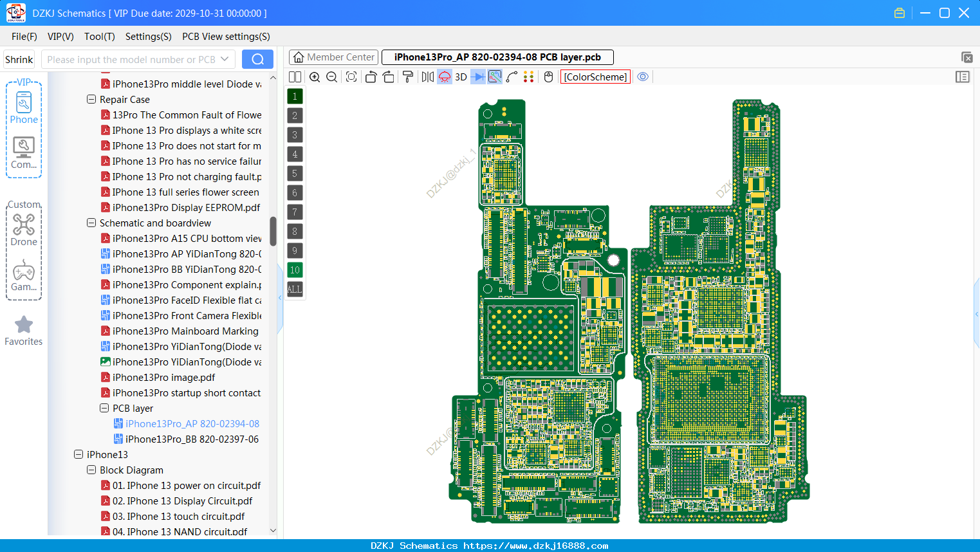Expand the right side panel handle
980x552 pixels.
(x=977, y=314)
